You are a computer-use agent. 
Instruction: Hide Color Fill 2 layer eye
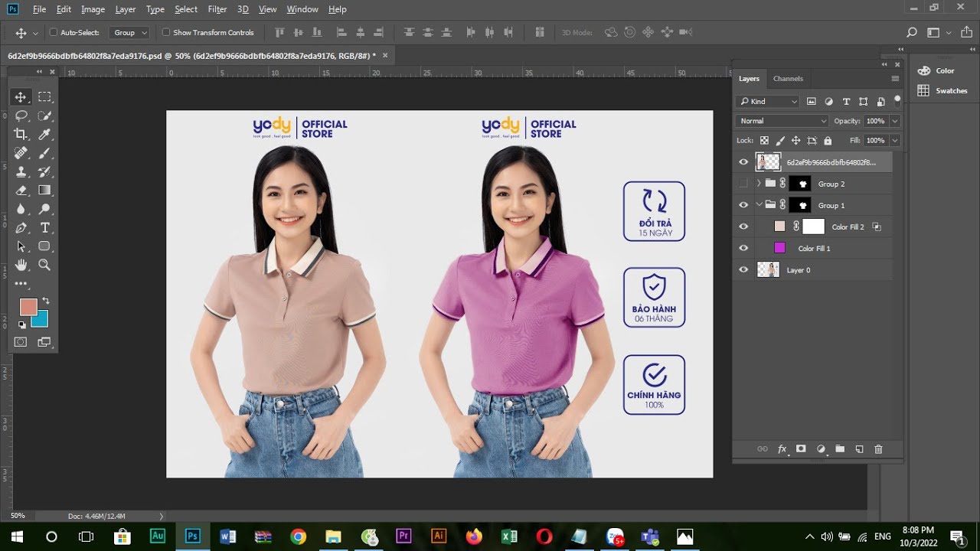[743, 227]
